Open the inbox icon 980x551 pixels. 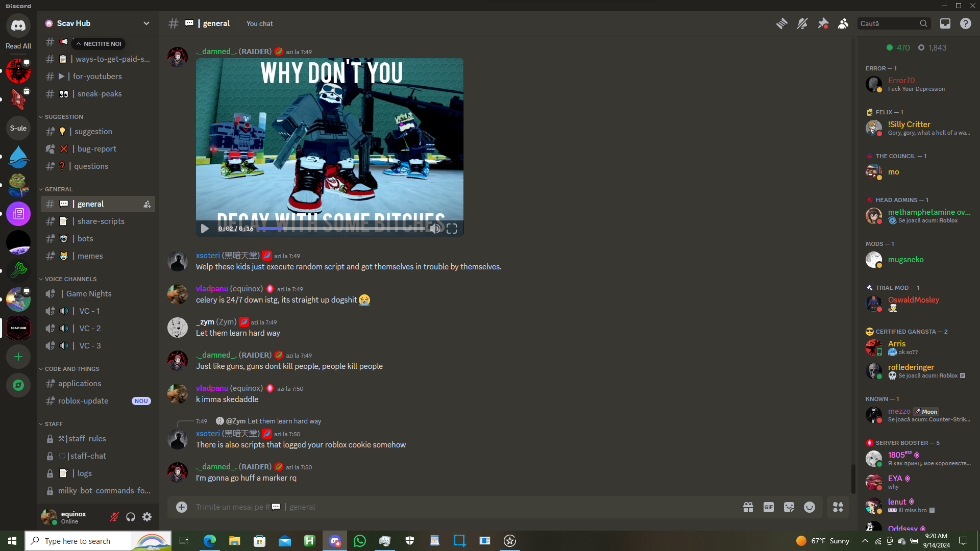click(945, 23)
